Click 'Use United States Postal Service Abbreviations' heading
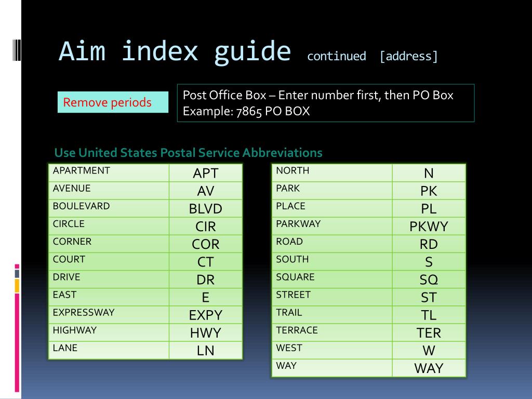Viewport: 532px width, 399px height. (x=188, y=153)
